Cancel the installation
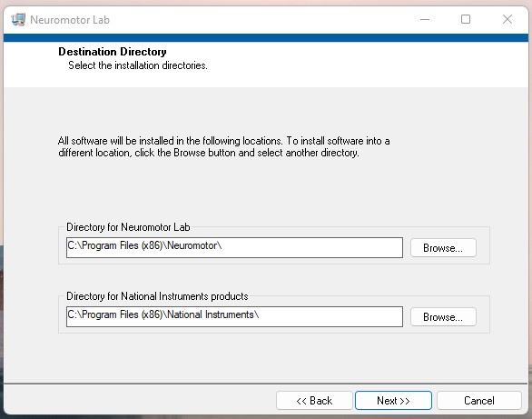The height and width of the screenshot is (419, 532). coord(479,400)
